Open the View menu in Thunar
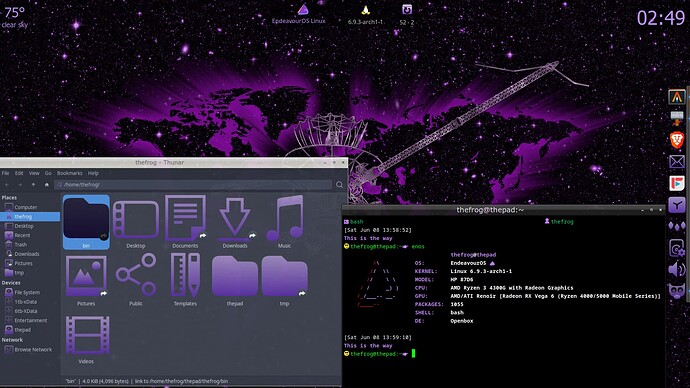This screenshot has width=690, height=388. pos(34,173)
